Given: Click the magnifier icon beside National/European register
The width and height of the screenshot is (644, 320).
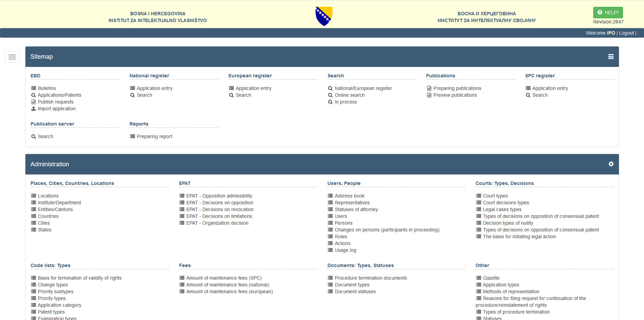Looking at the screenshot, I should (330, 88).
